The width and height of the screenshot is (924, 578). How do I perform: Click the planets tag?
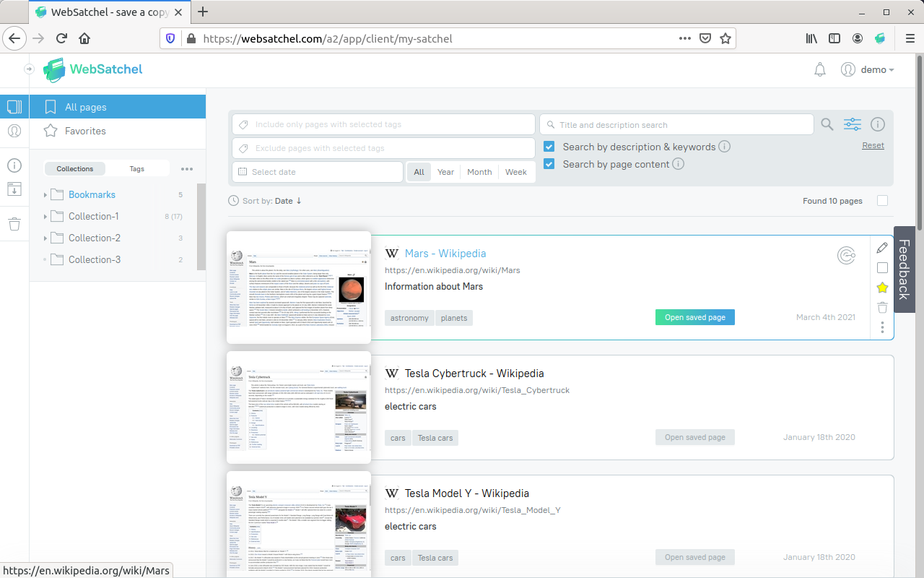[x=454, y=318]
